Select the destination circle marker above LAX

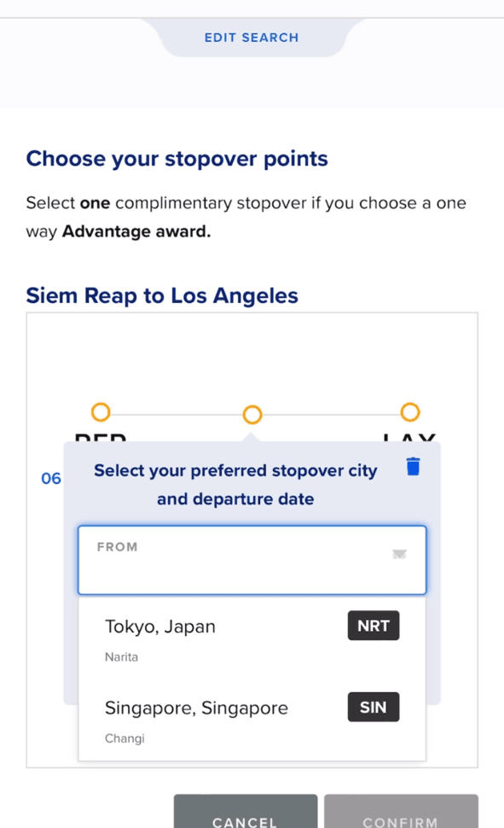tap(410, 412)
